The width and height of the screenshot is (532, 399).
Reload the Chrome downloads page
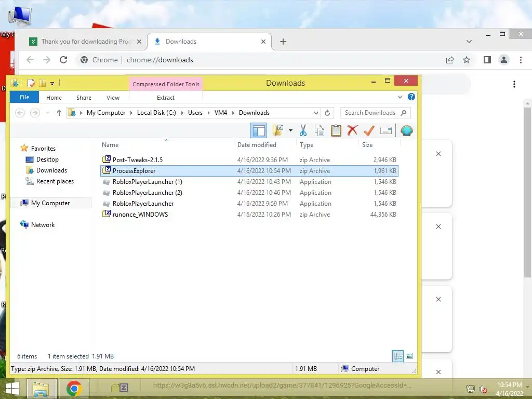63,60
